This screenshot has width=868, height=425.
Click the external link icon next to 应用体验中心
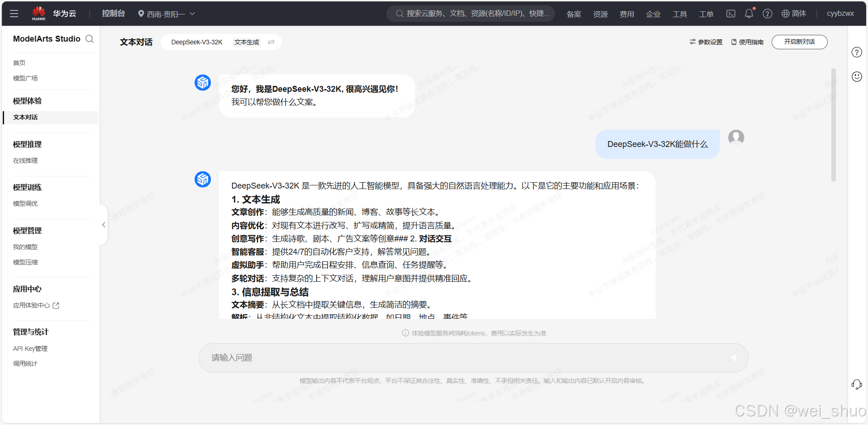(56, 306)
